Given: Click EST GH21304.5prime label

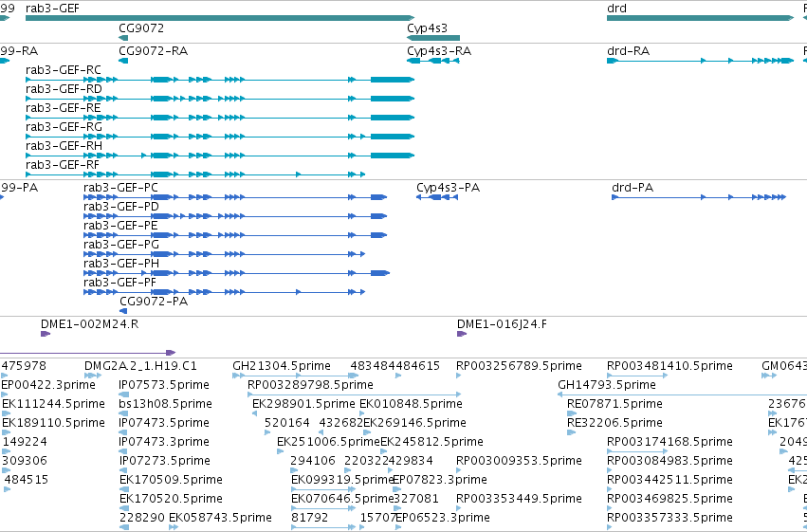Looking at the screenshot, I should click(282, 366).
